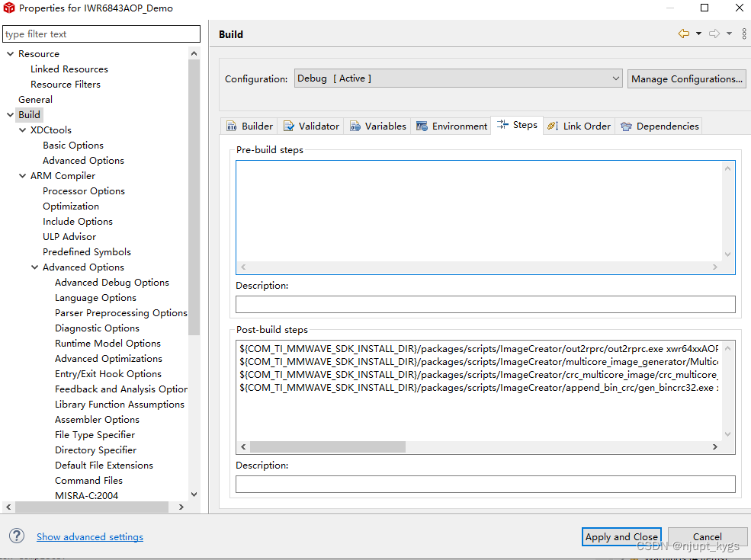Click the out2rprc.exe post-build line

479,348
